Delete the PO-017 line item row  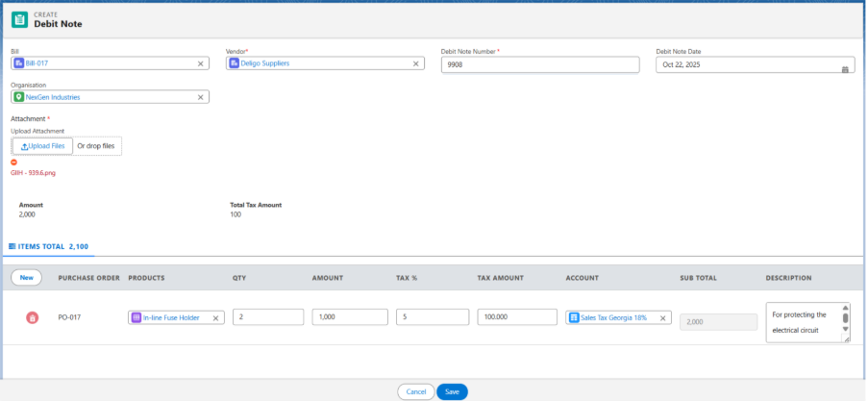pos(32,317)
